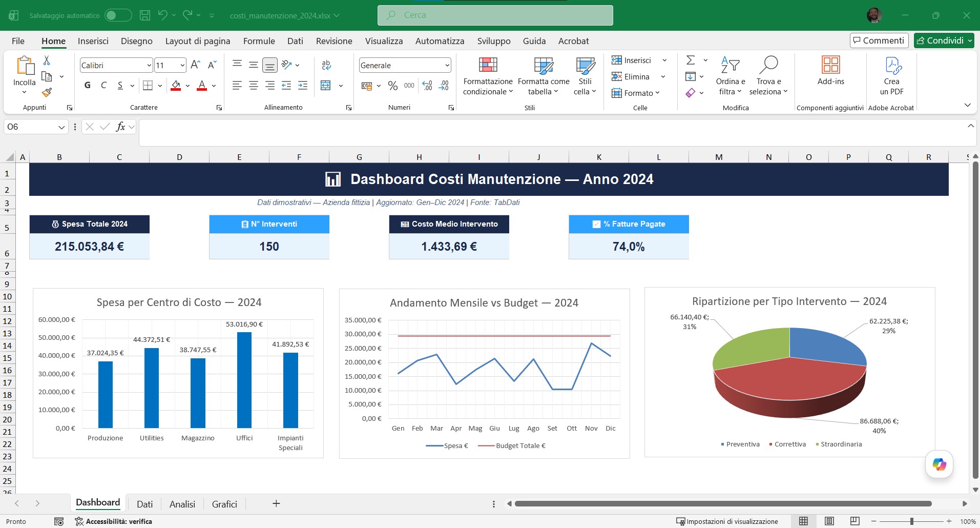Image resolution: width=980 pixels, height=528 pixels.
Task: Increase font size with the larger A icon
Action: click(x=195, y=65)
